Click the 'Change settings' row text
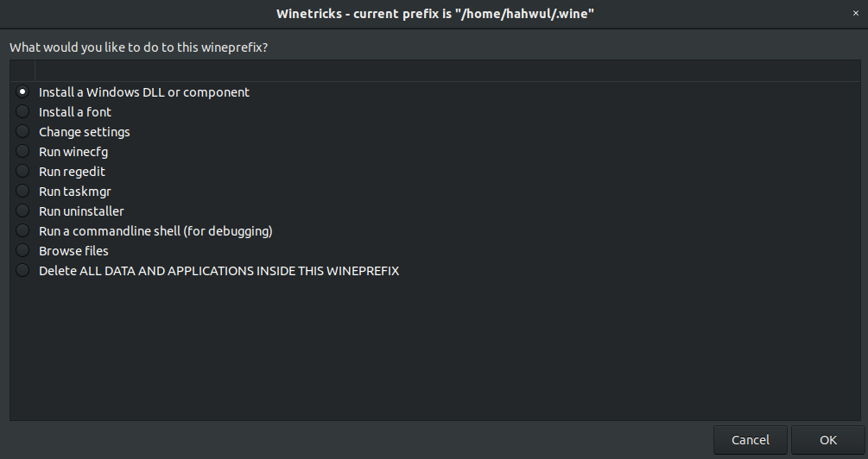 tap(85, 132)
